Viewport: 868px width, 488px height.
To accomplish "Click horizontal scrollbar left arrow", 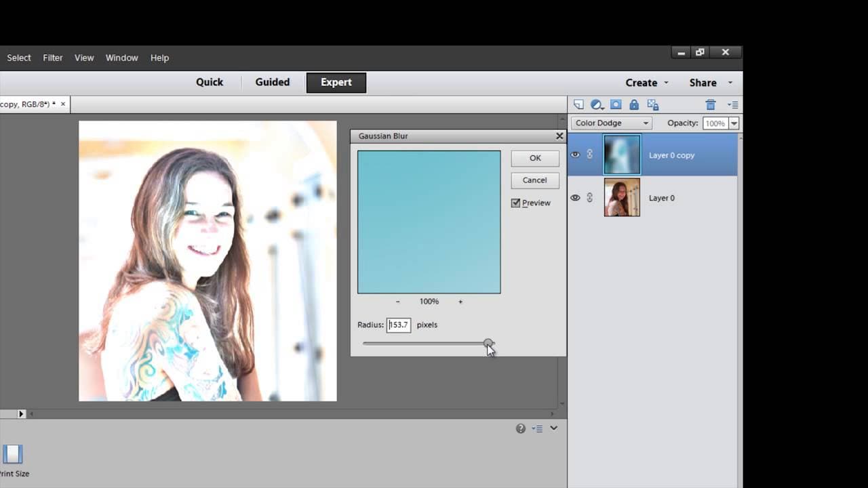I will tap(31, 413).
